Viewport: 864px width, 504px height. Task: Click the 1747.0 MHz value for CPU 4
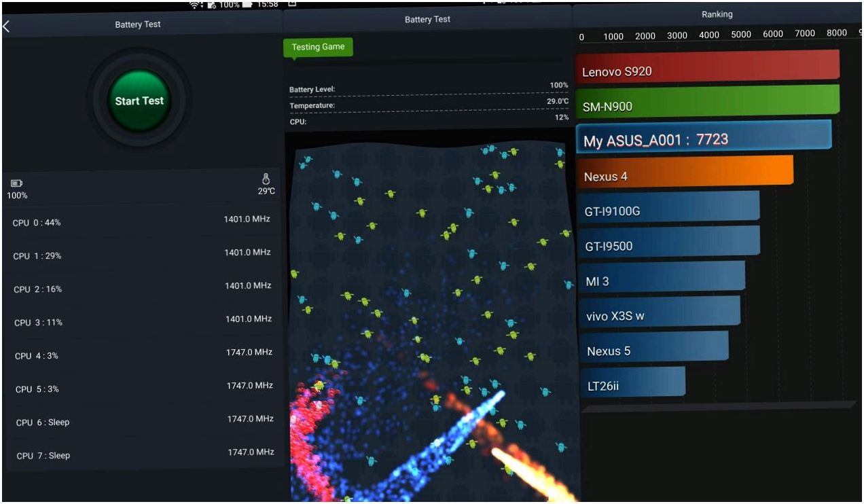tap(249, 352)
